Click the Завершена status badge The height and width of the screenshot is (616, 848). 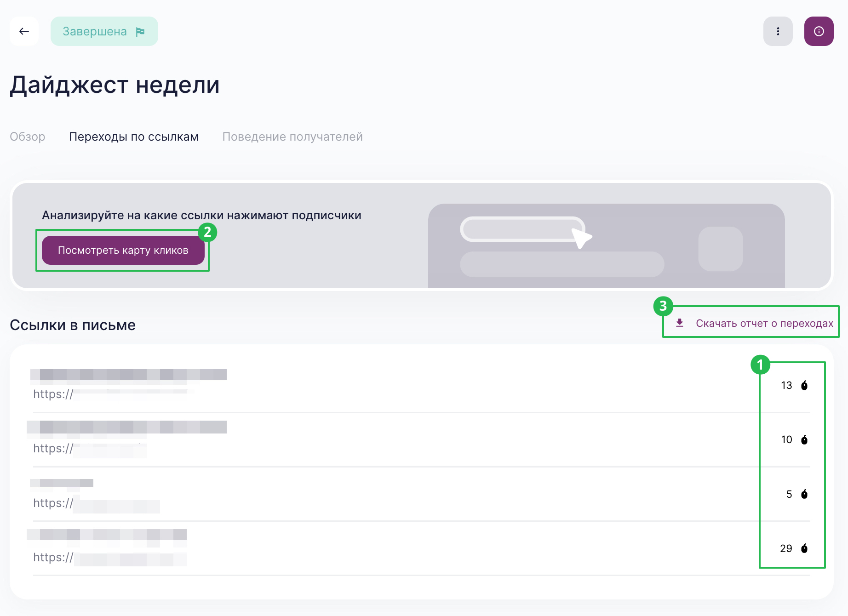tap(104, 31)
